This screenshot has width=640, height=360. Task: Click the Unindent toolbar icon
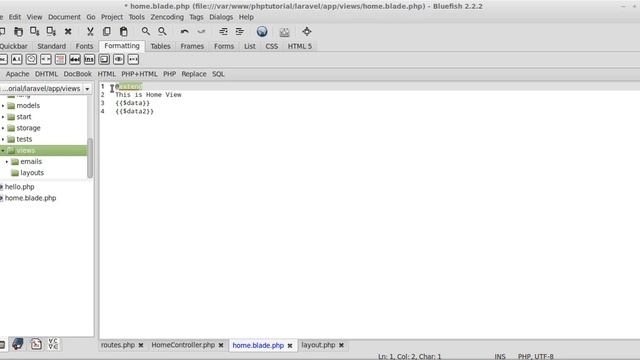pos(223,31)
